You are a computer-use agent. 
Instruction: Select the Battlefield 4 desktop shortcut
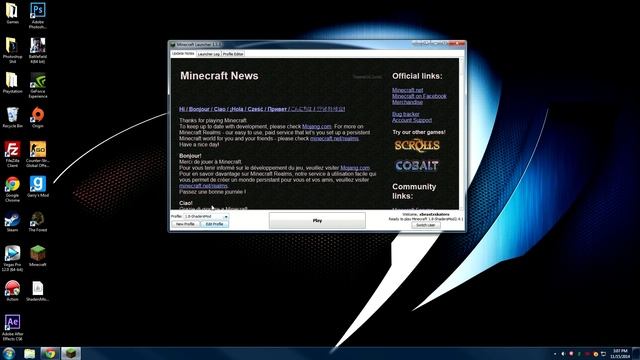(x=38, y=50)
